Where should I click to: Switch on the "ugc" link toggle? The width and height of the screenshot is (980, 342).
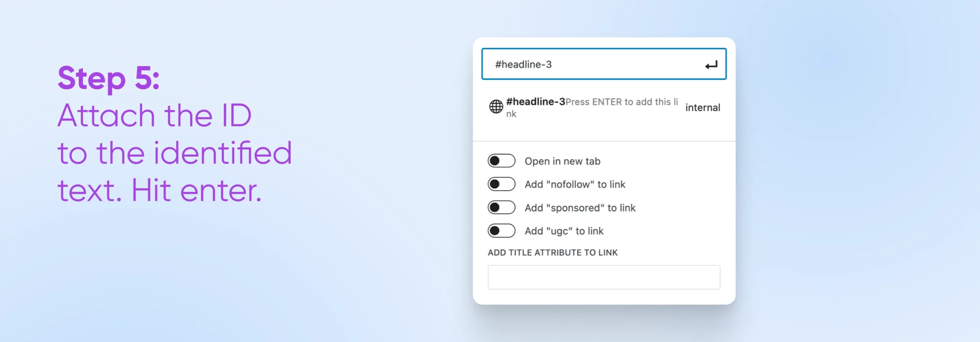[x=501, y=231]
